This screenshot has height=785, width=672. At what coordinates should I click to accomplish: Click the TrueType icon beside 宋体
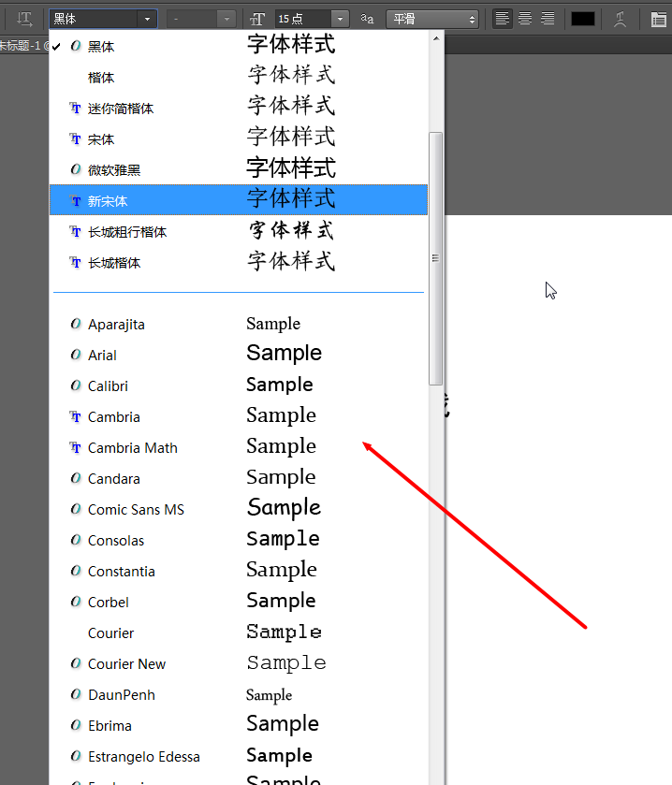coord(75,138)
